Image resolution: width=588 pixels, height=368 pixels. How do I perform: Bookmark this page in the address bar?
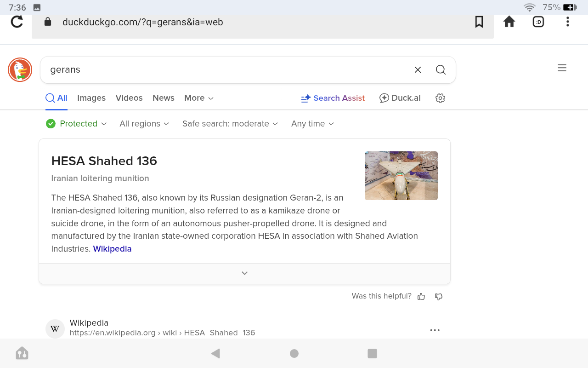click(x=479, y=22)
